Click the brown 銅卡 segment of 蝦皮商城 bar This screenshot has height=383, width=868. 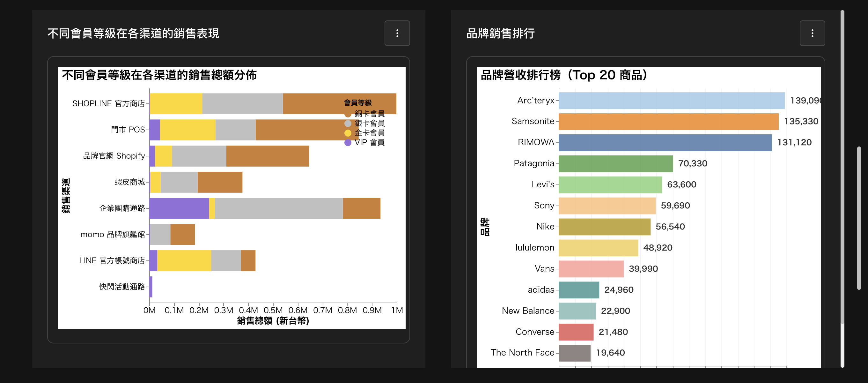(x=220, y=182)
